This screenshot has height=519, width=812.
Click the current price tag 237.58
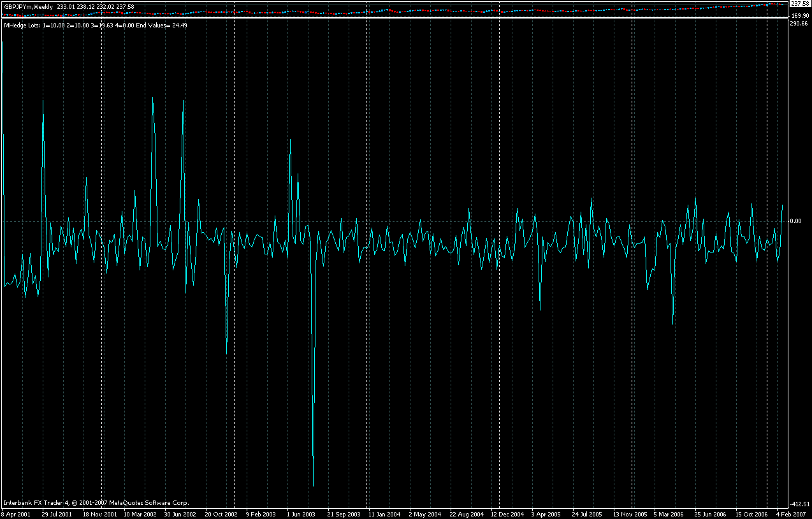coord(798,3)
